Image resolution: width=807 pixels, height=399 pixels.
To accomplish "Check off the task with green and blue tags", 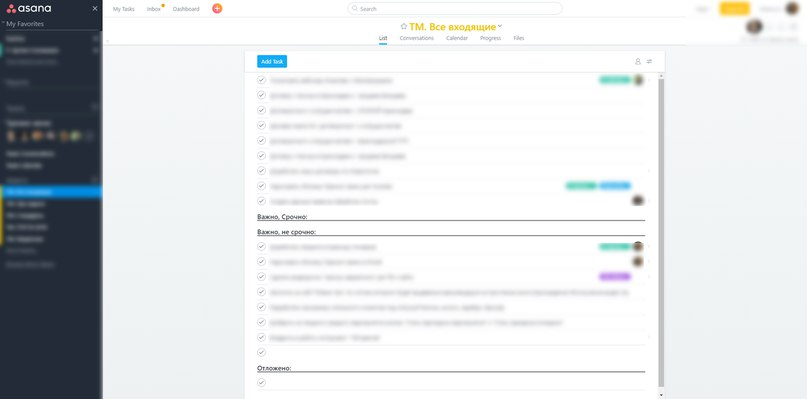I will 261,186.
